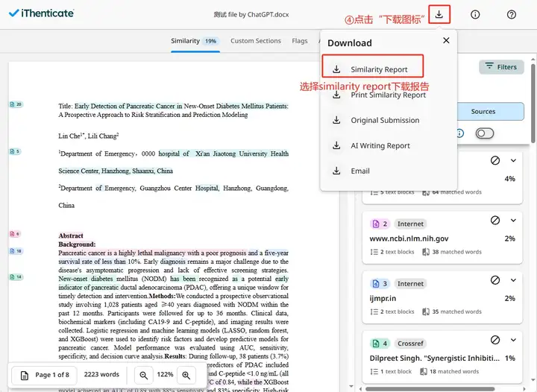Screen dimensions: 537x392
Task: Open the Filters button
Action: [501, 67]
